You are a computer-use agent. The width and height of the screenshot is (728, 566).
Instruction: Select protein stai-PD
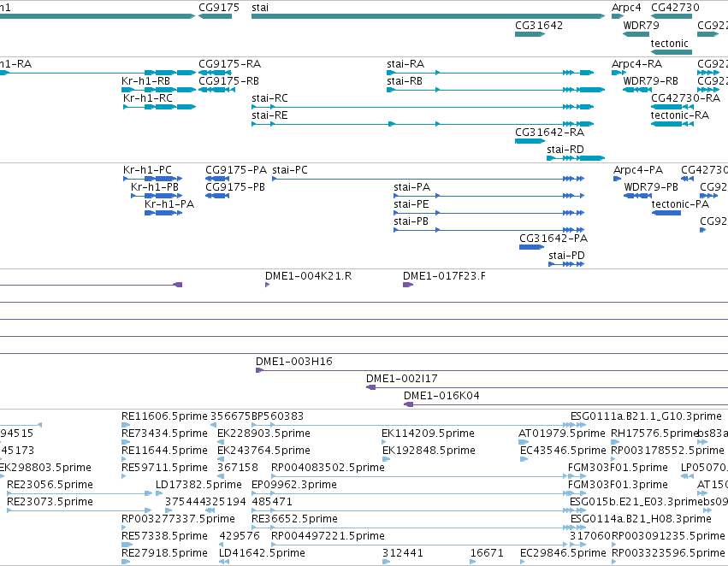[566, 265]
